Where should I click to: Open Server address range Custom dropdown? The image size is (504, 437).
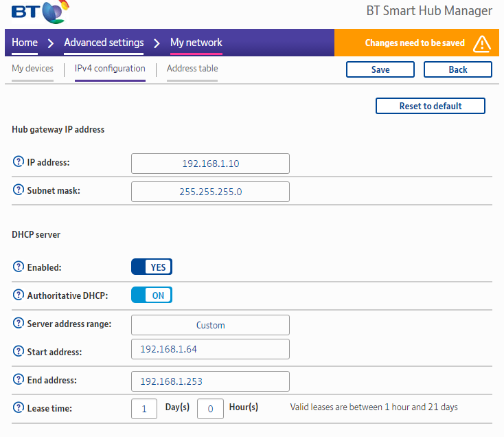210,325
